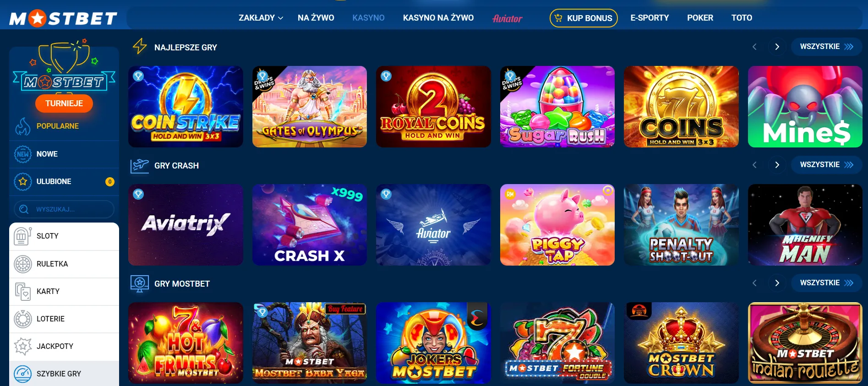Open the Sloty slot machine icon

point(22,236)
